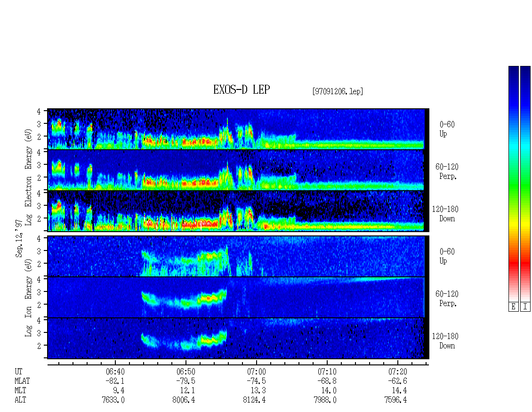Click MLT value 9.4
This screenshot has width=532, height=412.
click(119, 391)
